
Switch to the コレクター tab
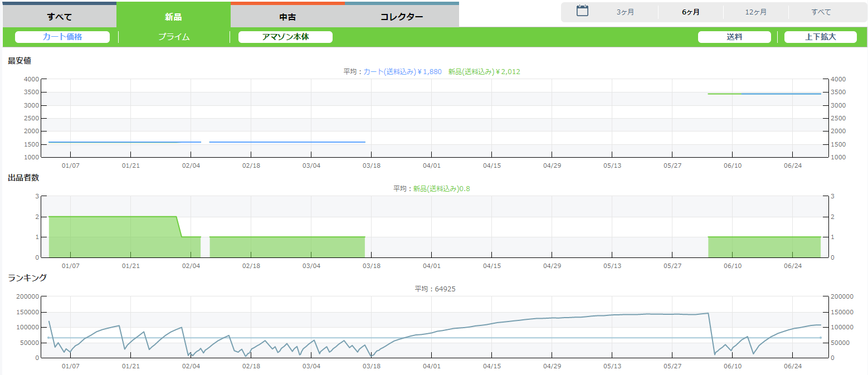402,17
